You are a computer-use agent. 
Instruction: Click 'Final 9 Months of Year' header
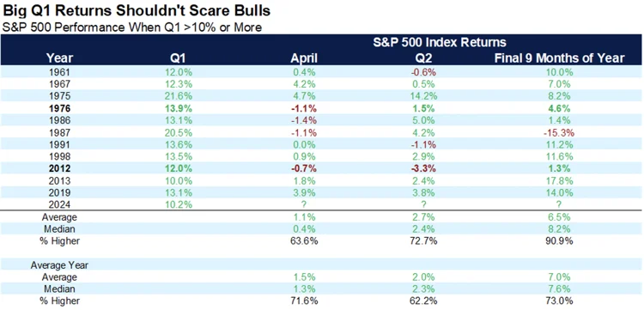tap(559, 58)
